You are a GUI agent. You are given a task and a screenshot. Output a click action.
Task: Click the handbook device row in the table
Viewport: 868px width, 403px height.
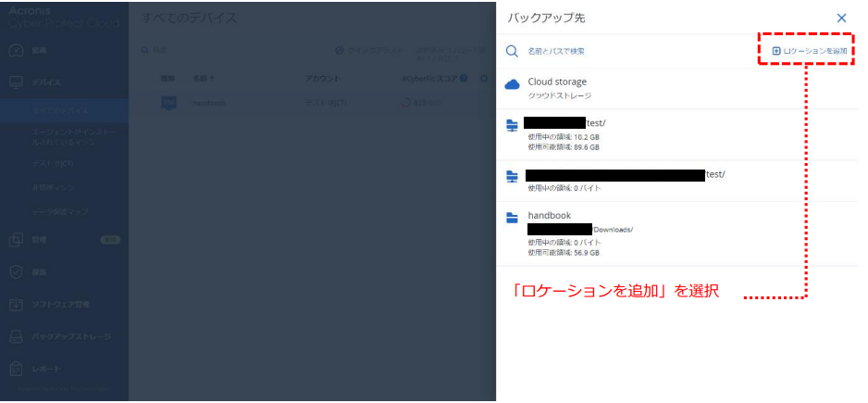pos(209,103)
